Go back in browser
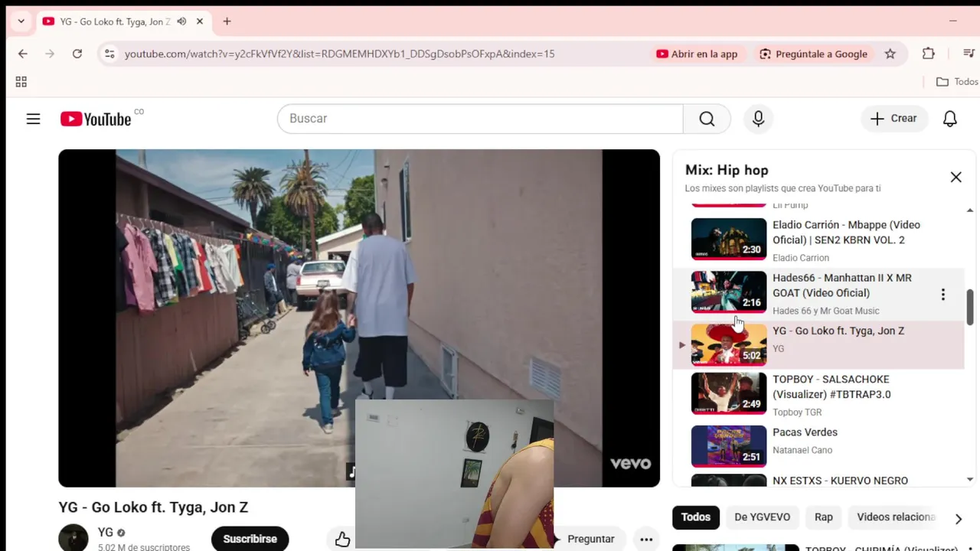Screen dimensions: 980x551 tap(23, 54)
